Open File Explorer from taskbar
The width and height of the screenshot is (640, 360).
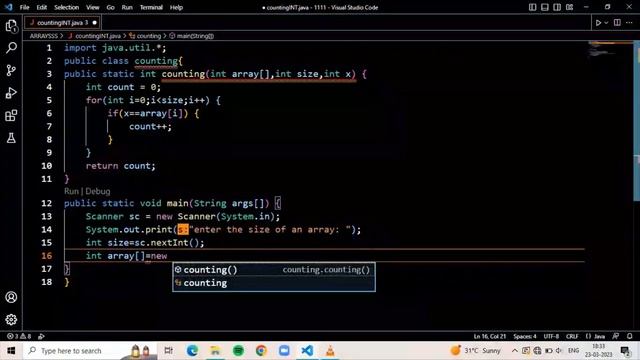[215, 351]
